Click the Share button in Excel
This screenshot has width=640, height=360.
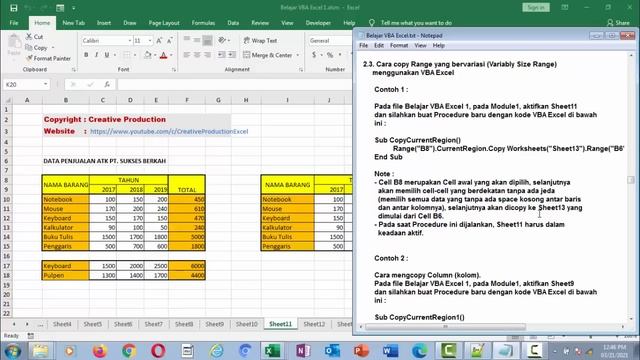[618, 23]
